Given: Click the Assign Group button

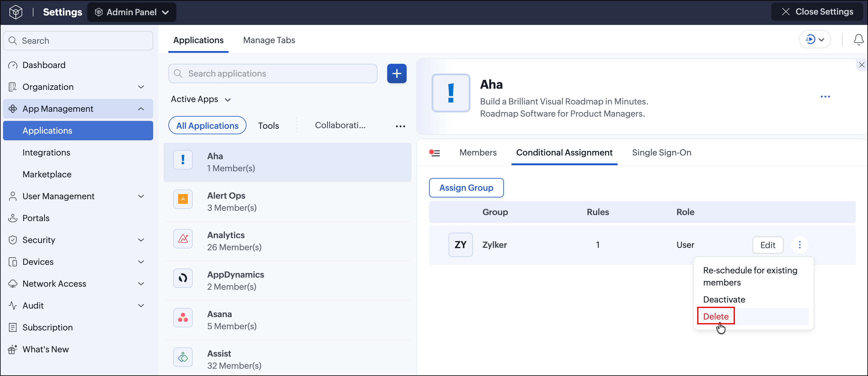Looking at the screenshot, I should point(466,188).
